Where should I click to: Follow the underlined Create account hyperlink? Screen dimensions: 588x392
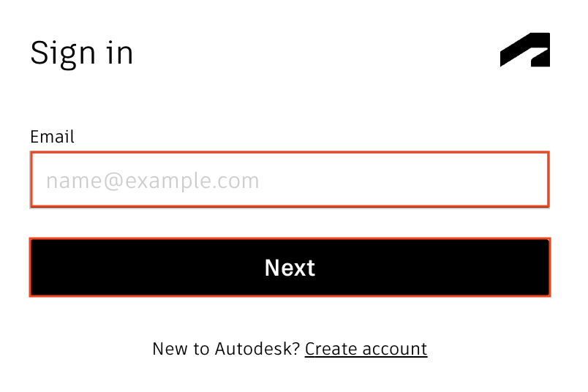click(366, 349)
